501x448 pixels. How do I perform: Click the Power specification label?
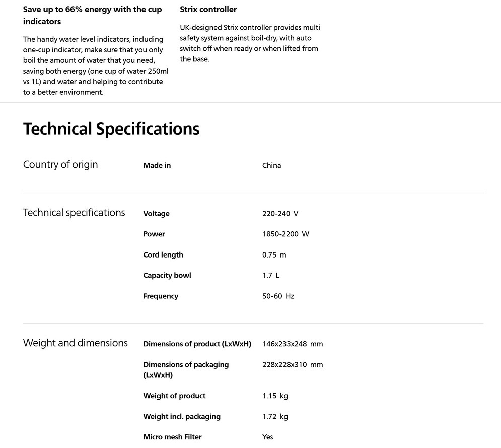click(x=154, y=234)
